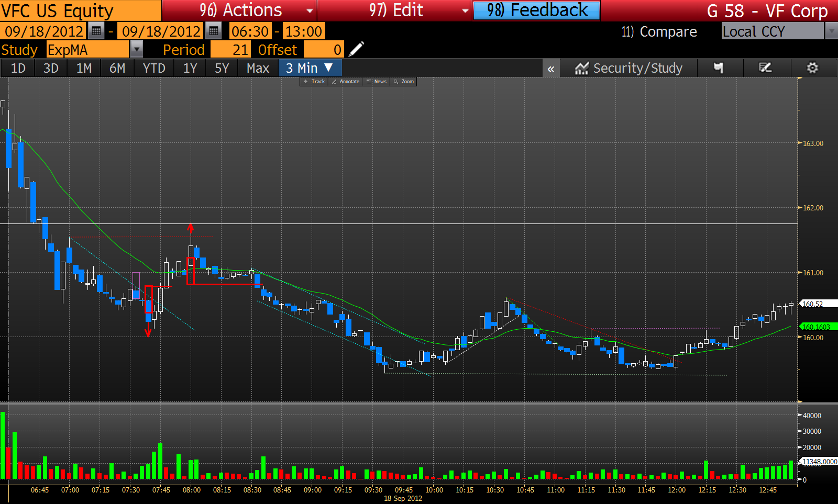Select the 3D range tab
This screenshot has width=838, height=504.
pyautogui.click(x=51, y=68)
